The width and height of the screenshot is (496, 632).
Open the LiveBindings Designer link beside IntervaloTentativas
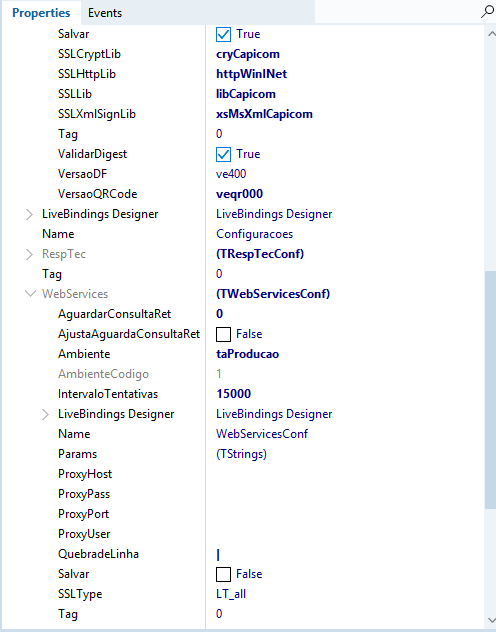click(x=274, y=414)
